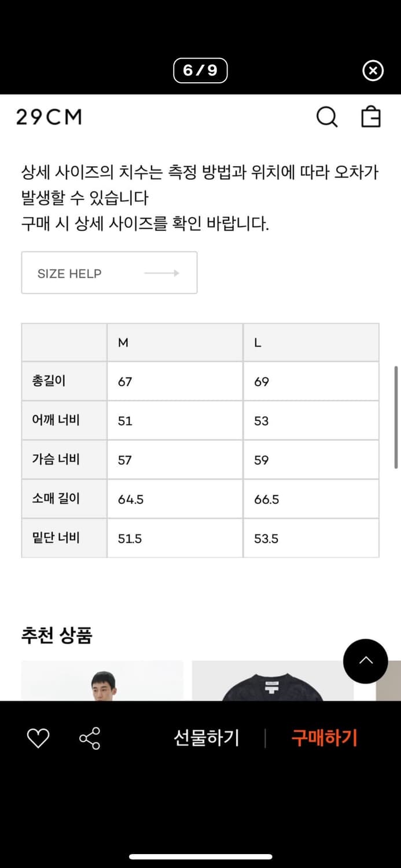
Task: Select the 29CM logo
Action: pos(49,116)
